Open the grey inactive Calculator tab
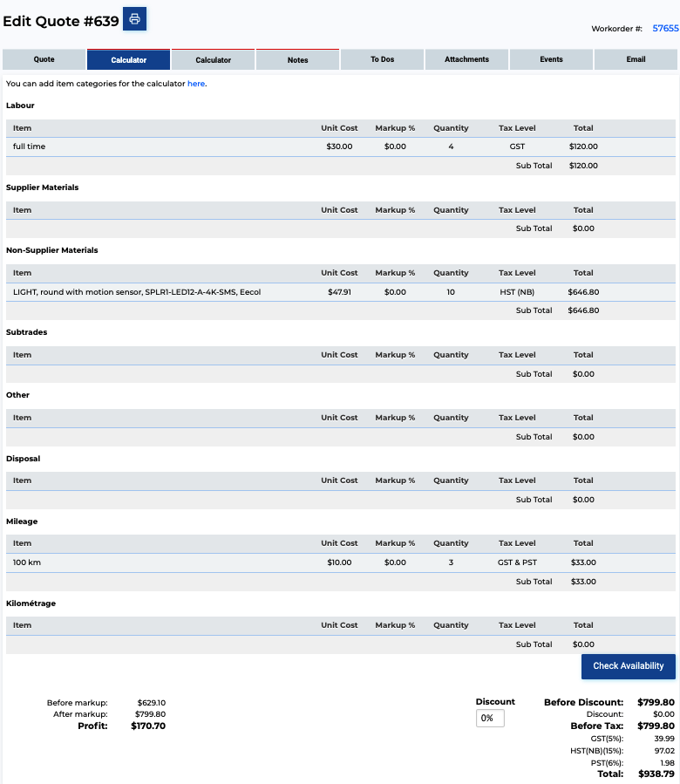Viewport: 680px width, 784px height. point(213,59)
